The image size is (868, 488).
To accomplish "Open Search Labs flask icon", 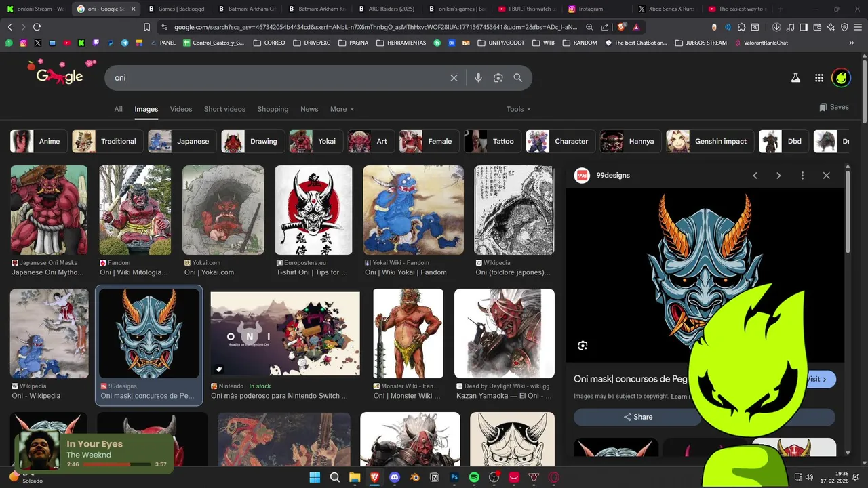I will (795, 78).
